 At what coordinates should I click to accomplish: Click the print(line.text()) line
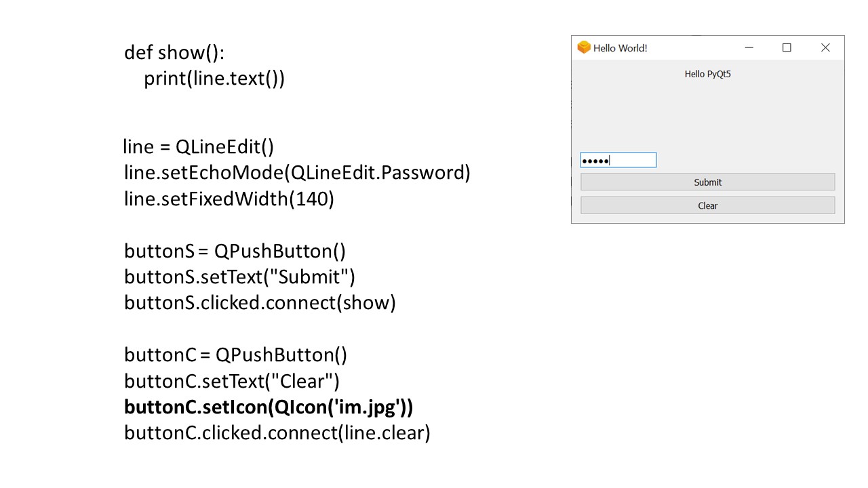click(214, 79)
